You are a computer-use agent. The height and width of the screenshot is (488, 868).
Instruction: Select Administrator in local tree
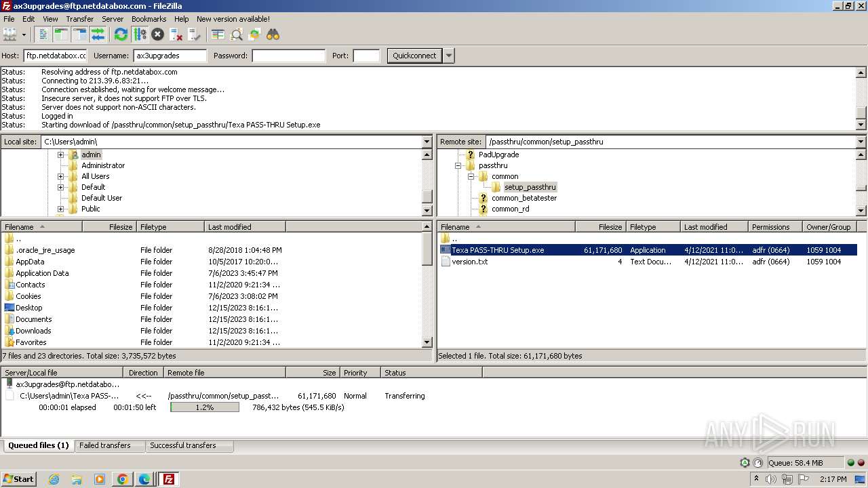103,165
